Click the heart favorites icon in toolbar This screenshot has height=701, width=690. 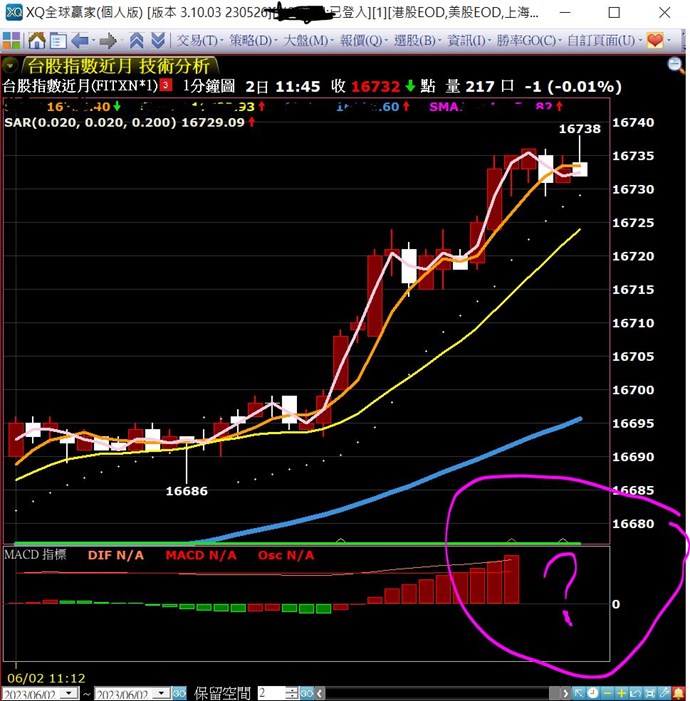tap(655, 41)
